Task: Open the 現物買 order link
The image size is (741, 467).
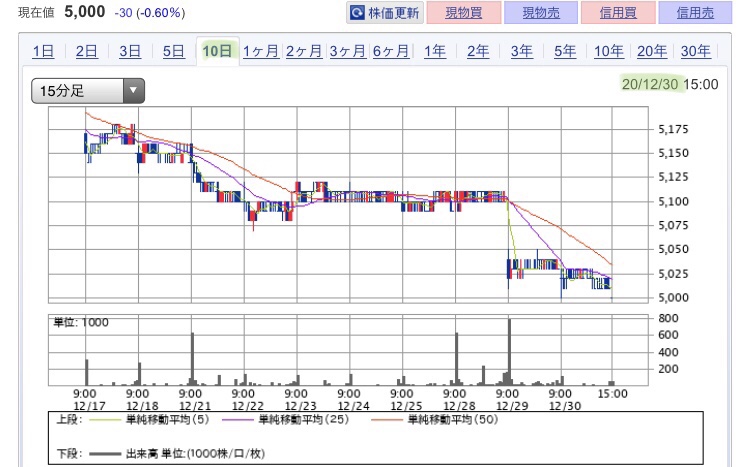Action: click(x=464, y=13)
